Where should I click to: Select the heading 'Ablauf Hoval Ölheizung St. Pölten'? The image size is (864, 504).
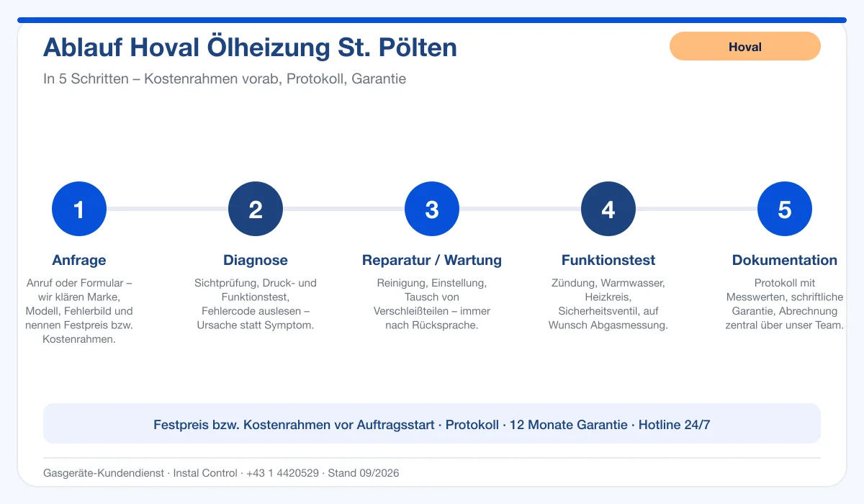(x=250, y=48)
